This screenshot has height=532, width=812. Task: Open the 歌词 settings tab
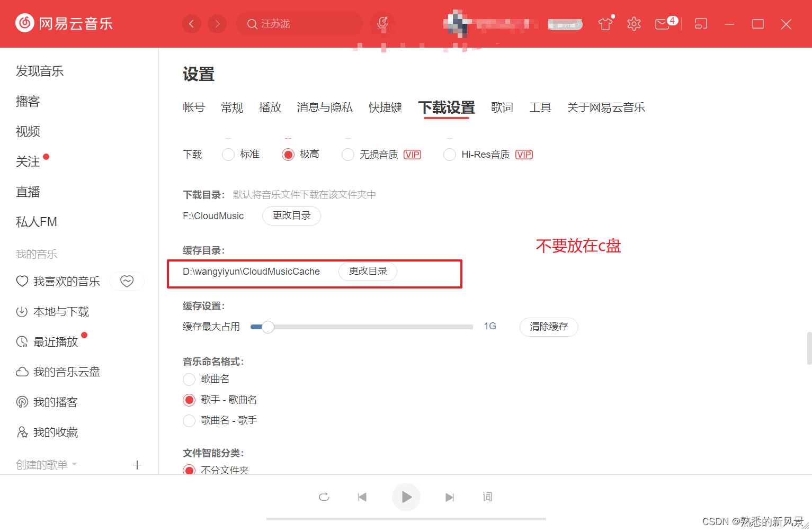(502, 107)
